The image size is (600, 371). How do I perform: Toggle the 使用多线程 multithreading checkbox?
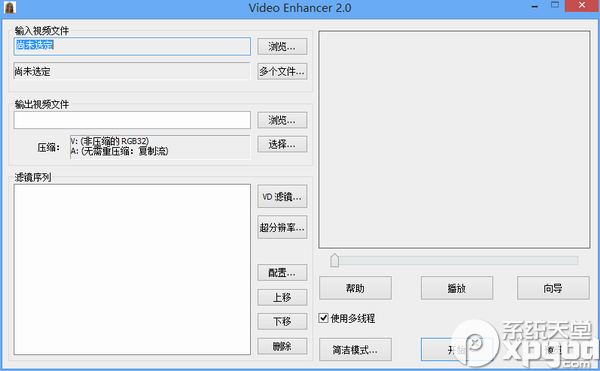[323, 318]
